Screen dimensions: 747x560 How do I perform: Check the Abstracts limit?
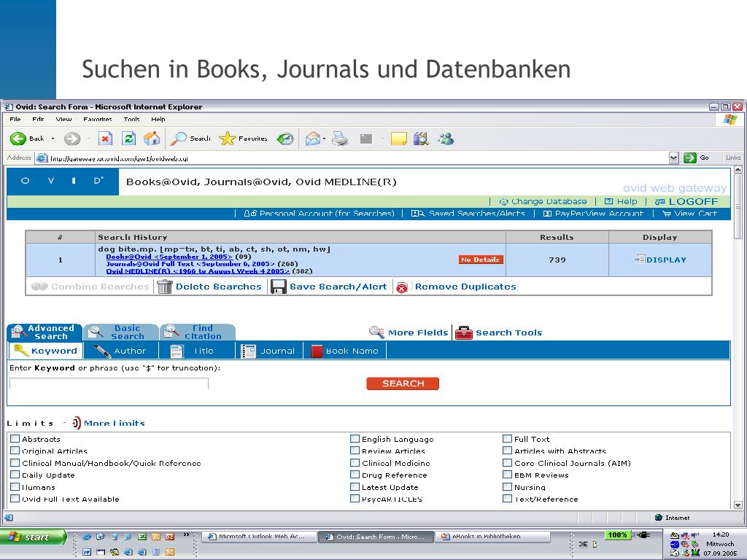(x=15, y=438)
